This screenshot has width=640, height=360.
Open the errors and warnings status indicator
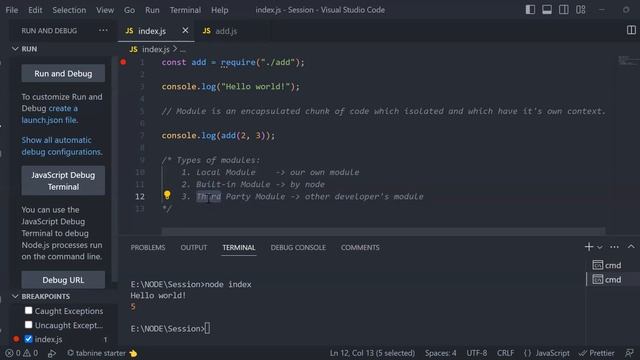[22, 353]
